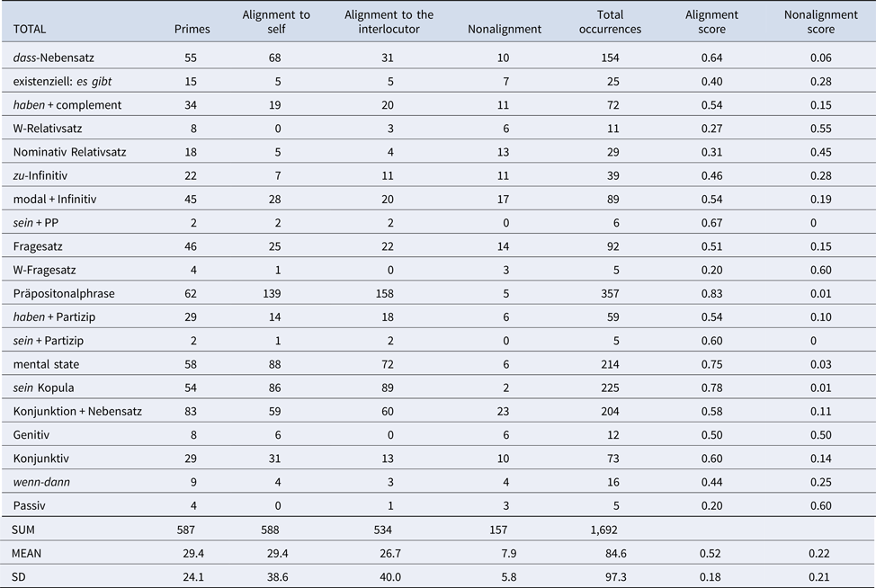This screenshot has width=876, height=588.
Task: Click the Nonalignment score column header
Action: (808, 22)
